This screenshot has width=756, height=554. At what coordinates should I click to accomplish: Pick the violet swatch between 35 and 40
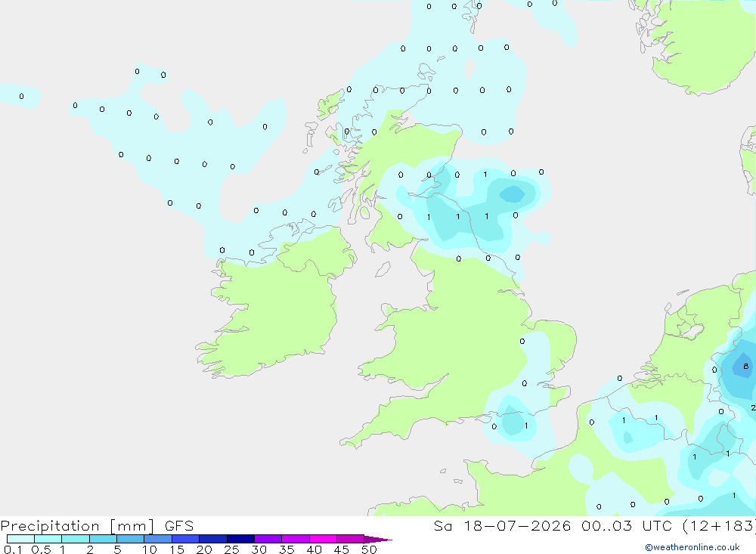(295, 539)
